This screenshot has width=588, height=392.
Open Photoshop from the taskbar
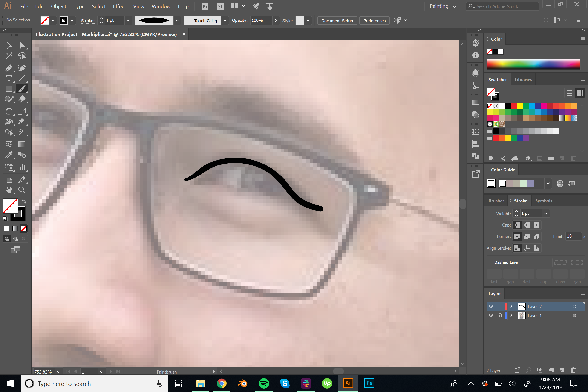[x=369, y=383]
